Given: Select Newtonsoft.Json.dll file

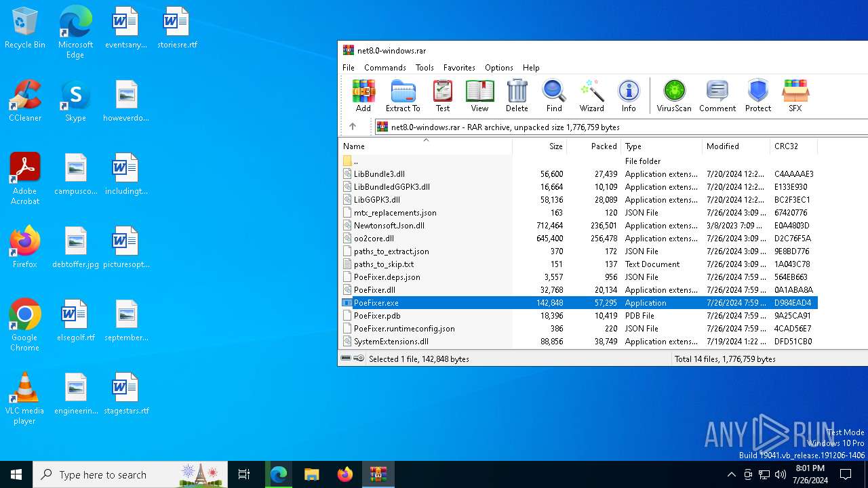Looking at the screenshot, I should pos(578,226).
